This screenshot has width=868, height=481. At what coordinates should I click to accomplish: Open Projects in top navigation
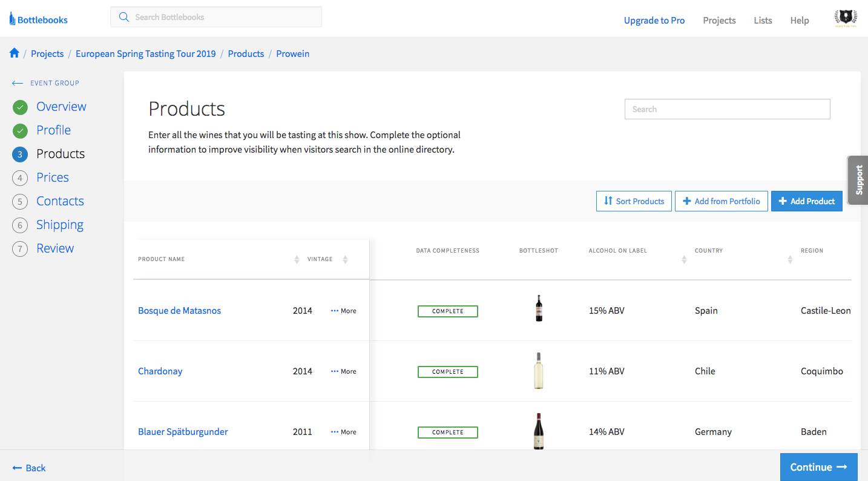[x=719, y=20]
